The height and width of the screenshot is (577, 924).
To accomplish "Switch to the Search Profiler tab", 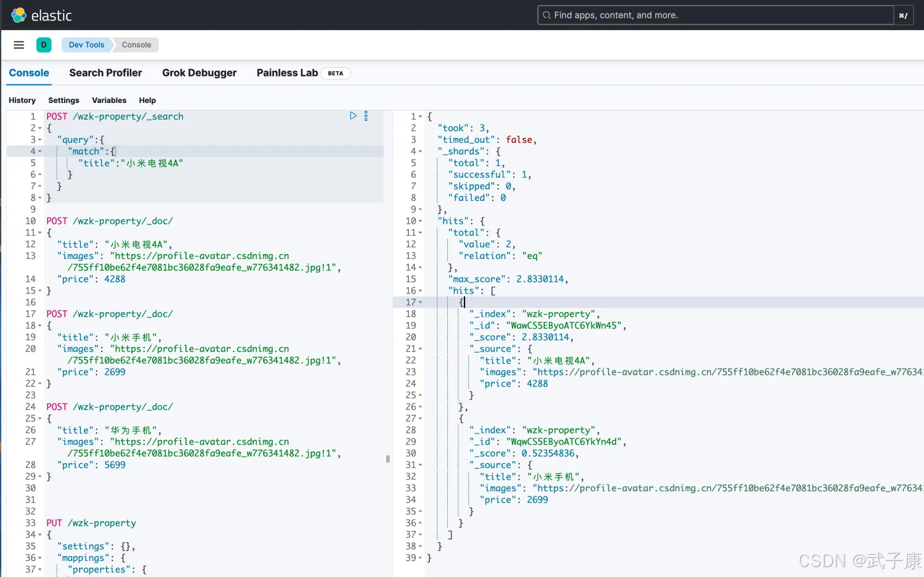I will [105, 73].
